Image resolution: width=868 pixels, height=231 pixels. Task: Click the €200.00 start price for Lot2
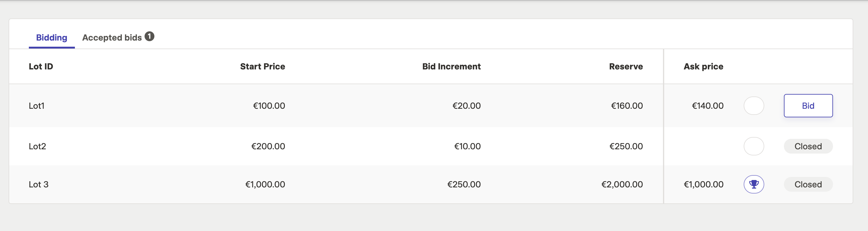(x=268, y=146)
